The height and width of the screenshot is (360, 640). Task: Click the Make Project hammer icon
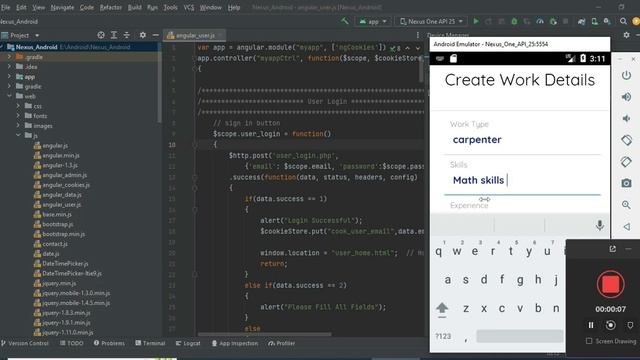345,21
